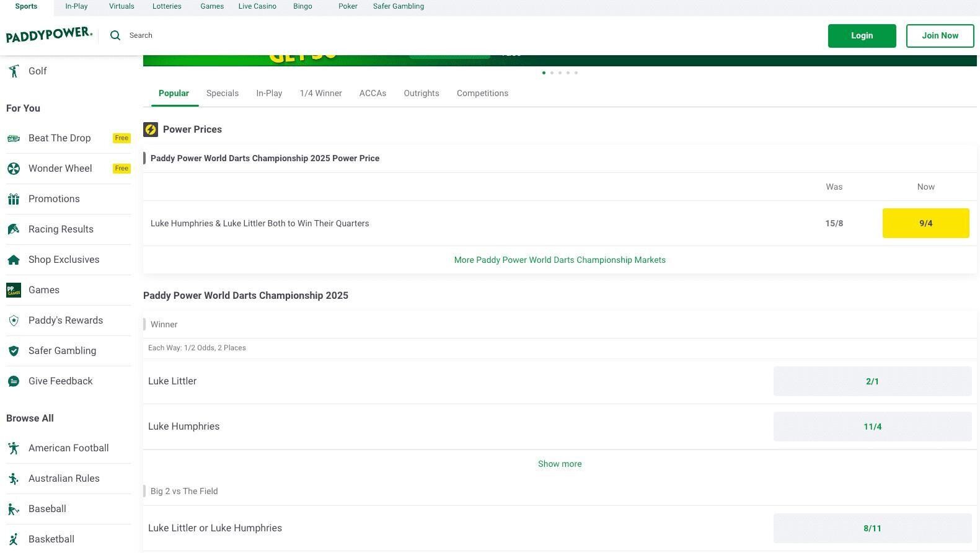
Task: Open American Football in Browse All
Action: 68,448
